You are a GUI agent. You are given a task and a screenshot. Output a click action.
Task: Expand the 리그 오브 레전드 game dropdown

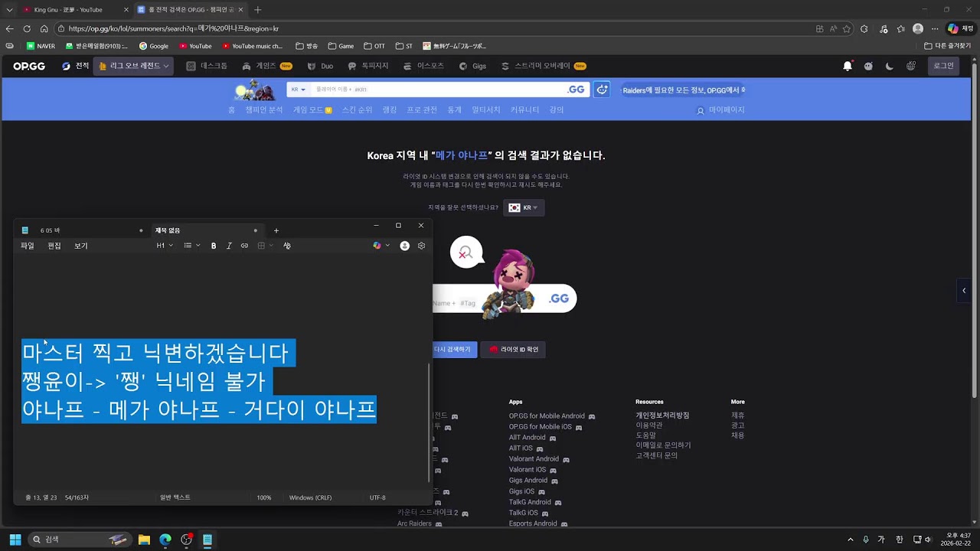(134, 66)
